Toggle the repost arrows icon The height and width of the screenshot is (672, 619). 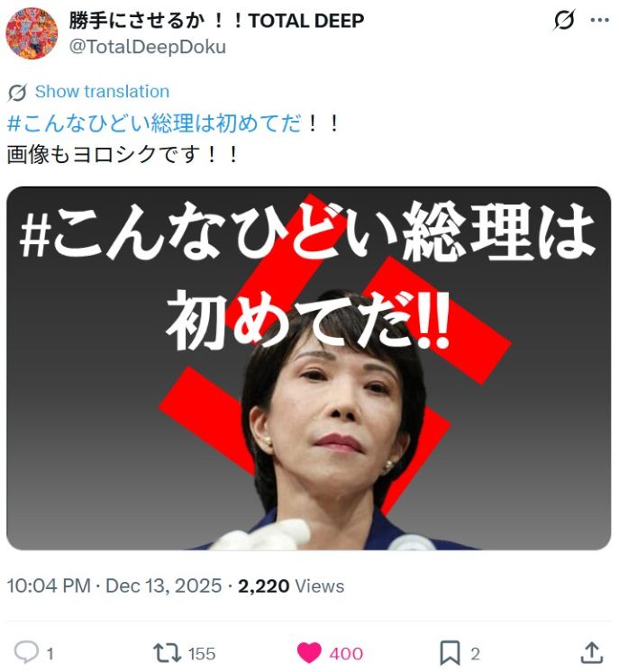point(168,653)
